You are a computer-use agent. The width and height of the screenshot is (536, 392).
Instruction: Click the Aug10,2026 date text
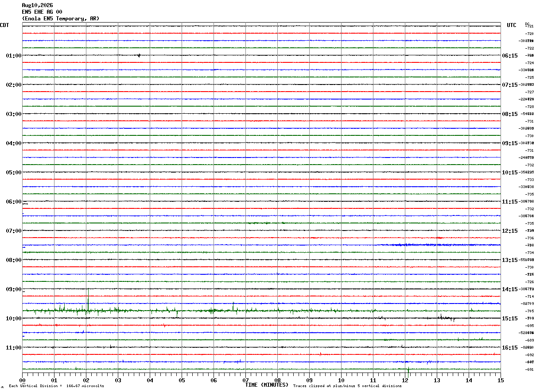[x=37, y=5]
